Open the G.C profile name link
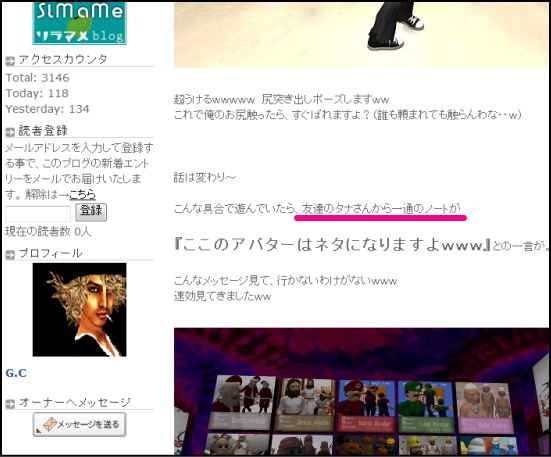 (x=16, y=373)
